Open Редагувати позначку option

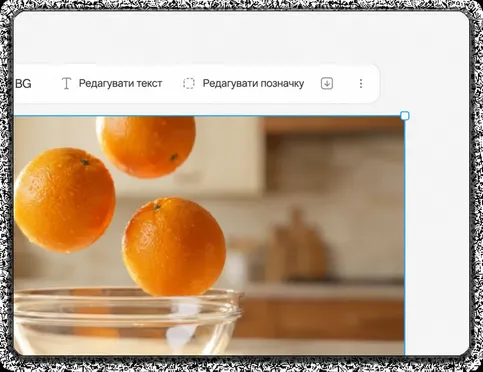244,83
